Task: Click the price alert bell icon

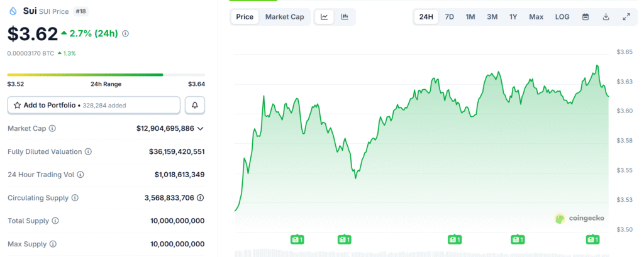Action: pyautogui.click(x=195, y=105)
